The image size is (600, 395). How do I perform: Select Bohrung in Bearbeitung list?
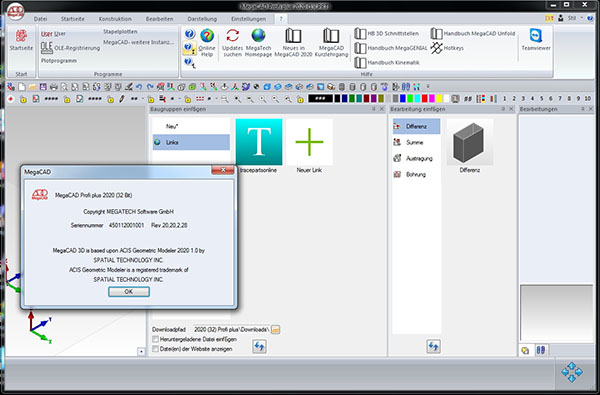click(x=416, y=175)
